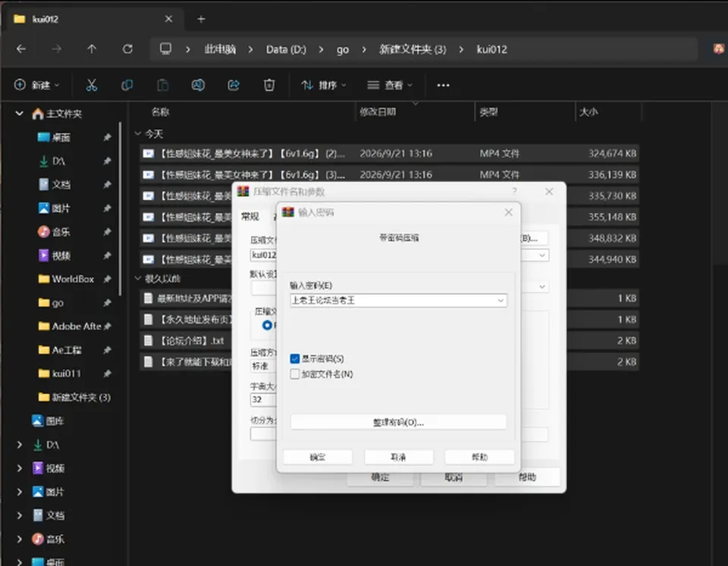Open 查看 view dropdown
The image size is (728, 566).
point(390,86)
